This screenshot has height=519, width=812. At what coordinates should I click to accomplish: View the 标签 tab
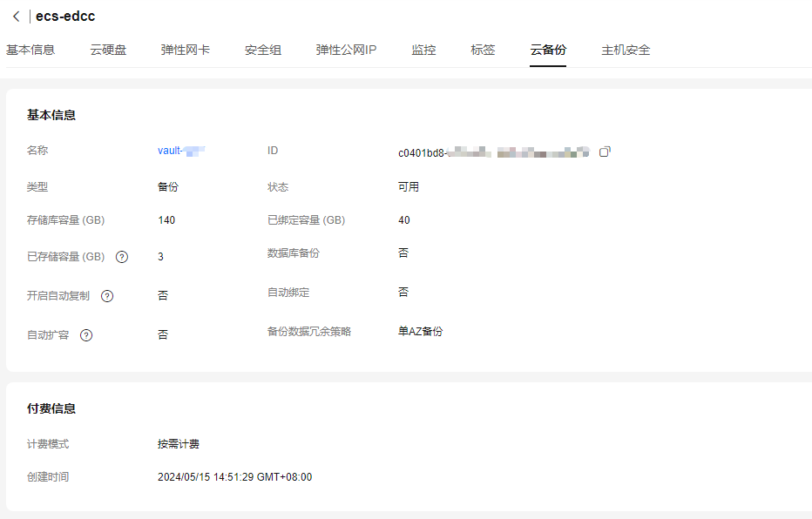click(x=483, y=50)
